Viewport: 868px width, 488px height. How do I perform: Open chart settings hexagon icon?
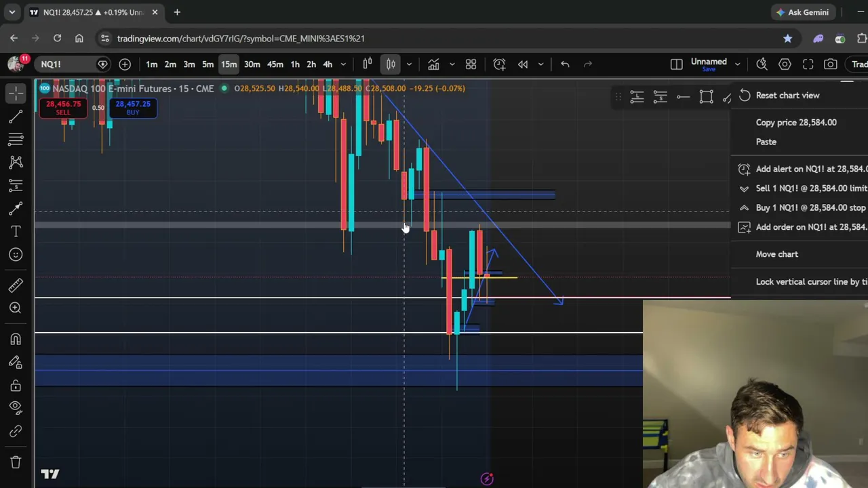785,64
